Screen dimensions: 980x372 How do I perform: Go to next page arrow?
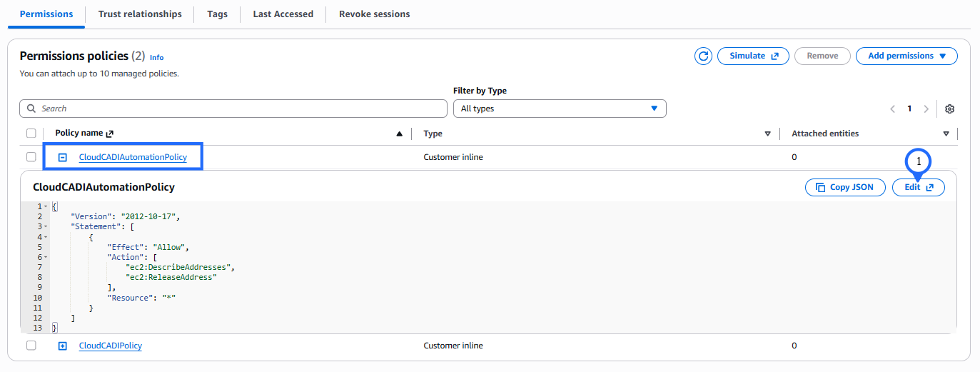coord(926,109)
